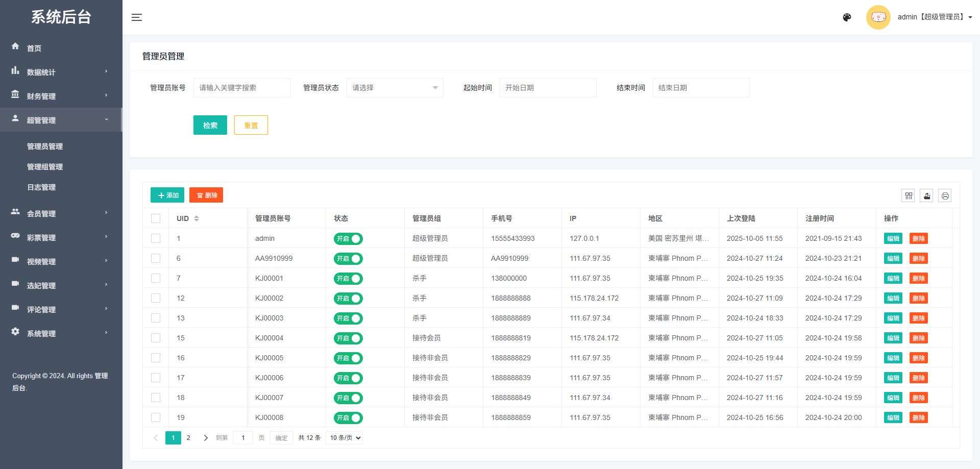
Task: Click the 开始日期 start date field
Action: [x=548, y=88]
